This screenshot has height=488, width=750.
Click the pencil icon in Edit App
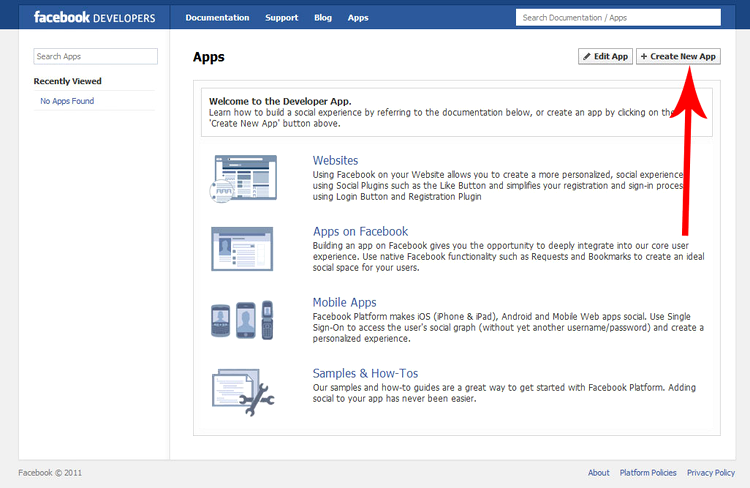pos(587,56)
